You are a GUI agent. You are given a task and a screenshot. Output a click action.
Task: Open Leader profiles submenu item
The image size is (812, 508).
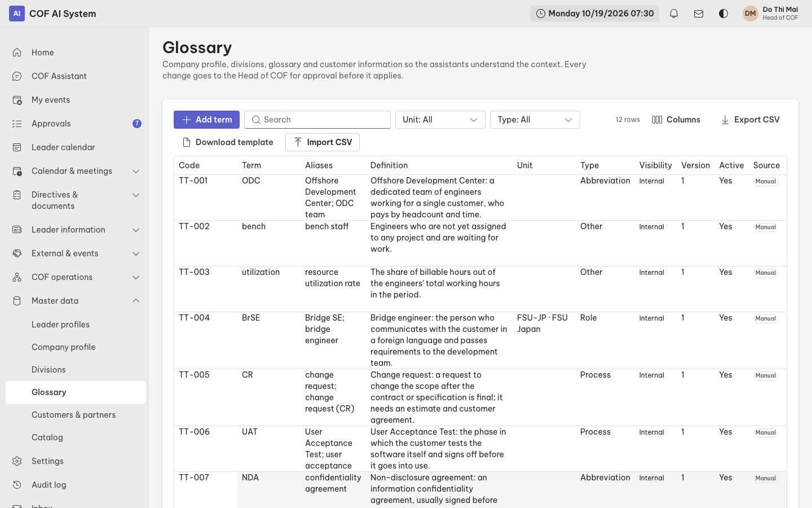76,325
